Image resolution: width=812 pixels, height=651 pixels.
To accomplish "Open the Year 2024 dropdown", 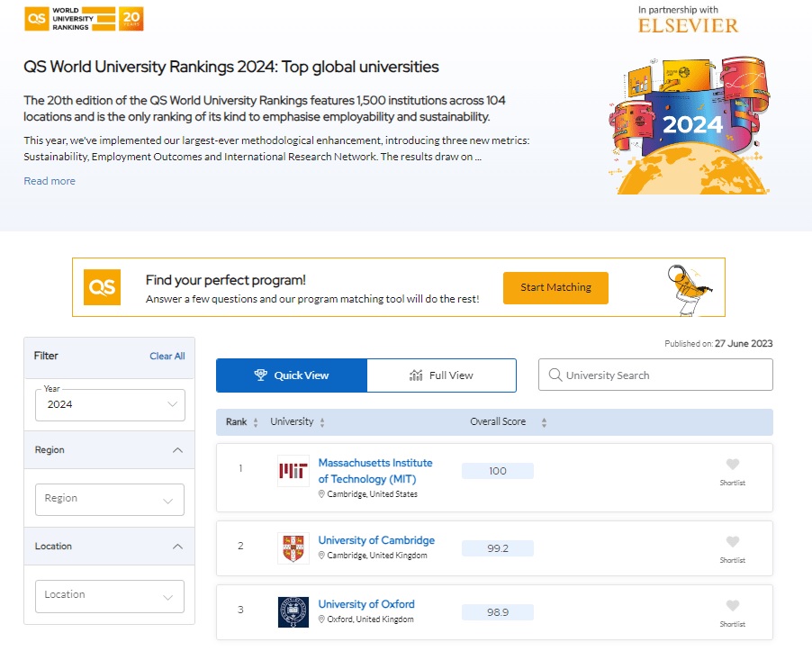I will [x=110, y=405].
